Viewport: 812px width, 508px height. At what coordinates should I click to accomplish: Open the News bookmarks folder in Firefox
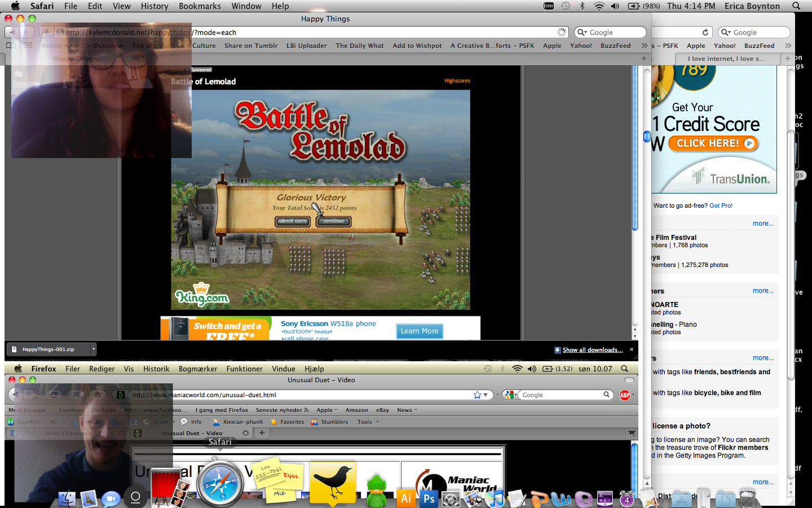point(407,410)
